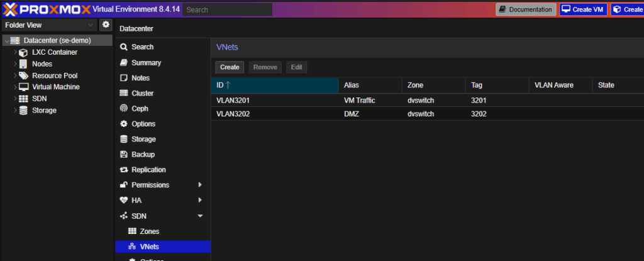
Task: Select the Zones SDN submenu item
Action: [x=163, y=231]
